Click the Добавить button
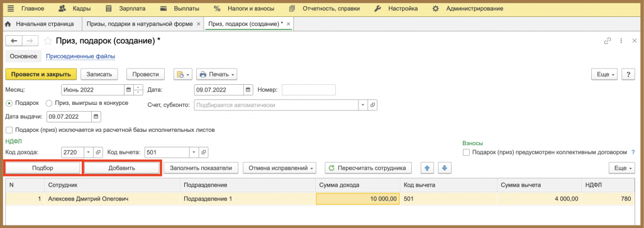 click(122, 168)
